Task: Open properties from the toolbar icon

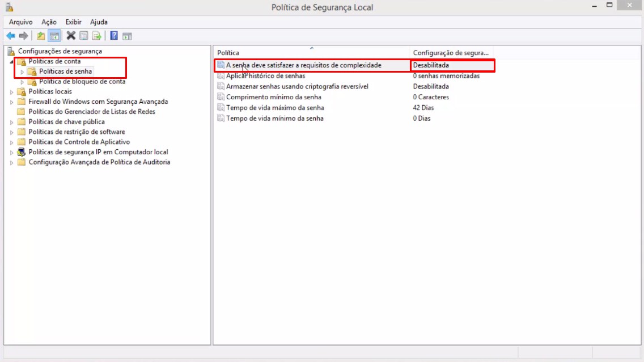Action: coord(84,36)
